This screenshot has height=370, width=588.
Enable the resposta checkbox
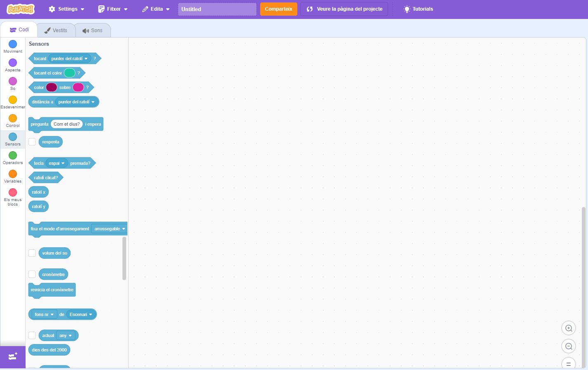click(32, 142)
